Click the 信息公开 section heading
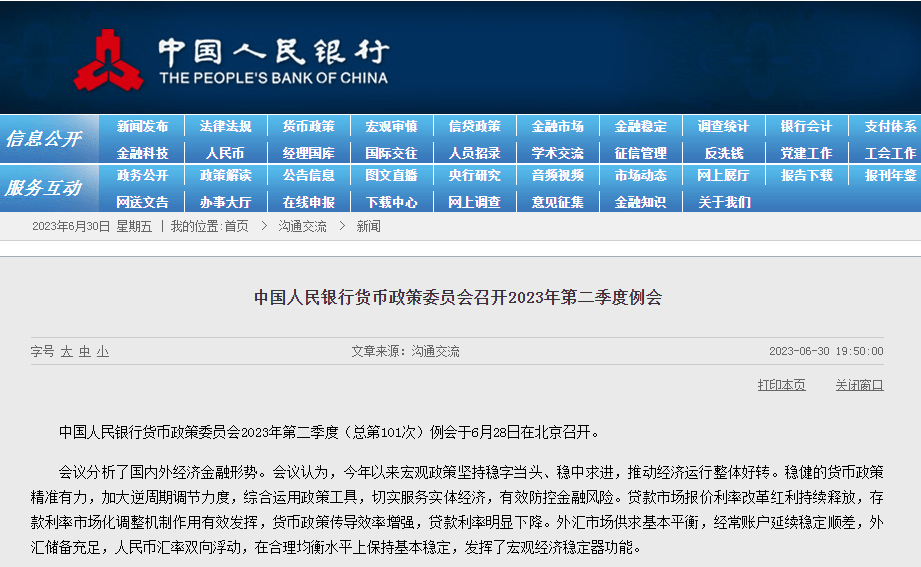Screen dimensions: 921x567 point(43,139)
